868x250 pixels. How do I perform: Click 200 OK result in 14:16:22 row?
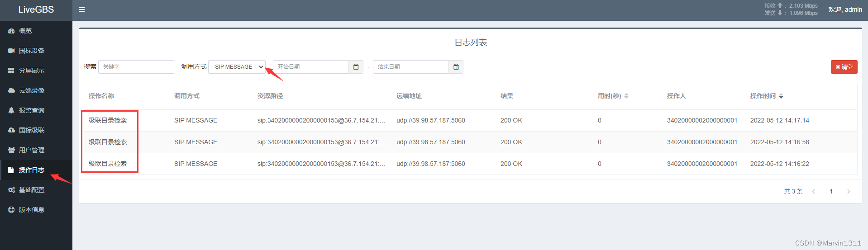click(511, 164)
